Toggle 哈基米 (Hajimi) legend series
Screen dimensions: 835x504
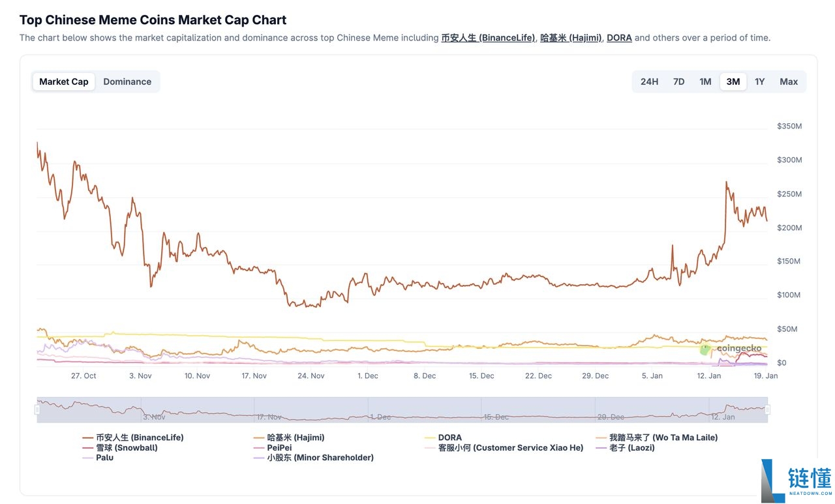pyautogui.click(x=288, y=437)
